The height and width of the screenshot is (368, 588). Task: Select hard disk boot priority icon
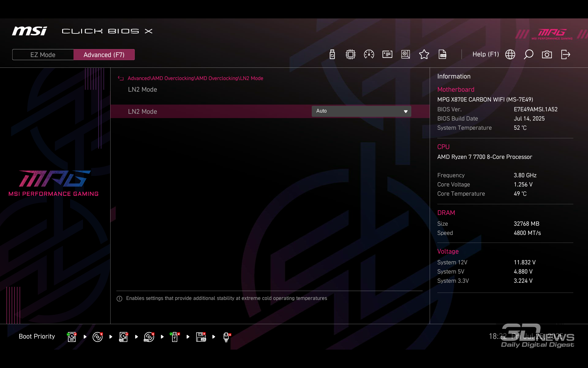tap(72, 337)
